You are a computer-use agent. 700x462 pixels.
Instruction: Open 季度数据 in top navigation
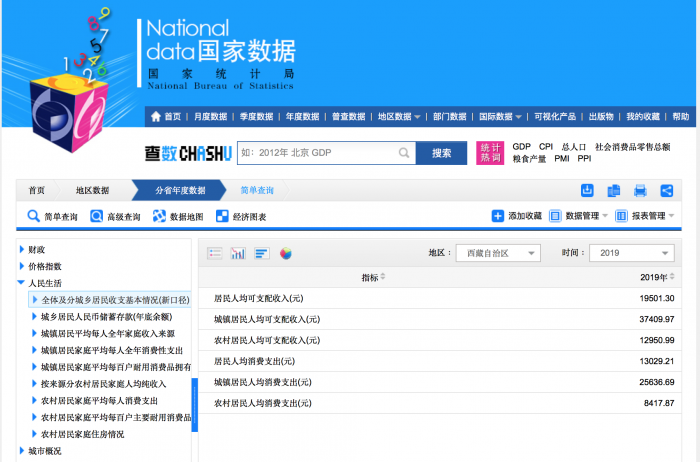pos(256,117)
